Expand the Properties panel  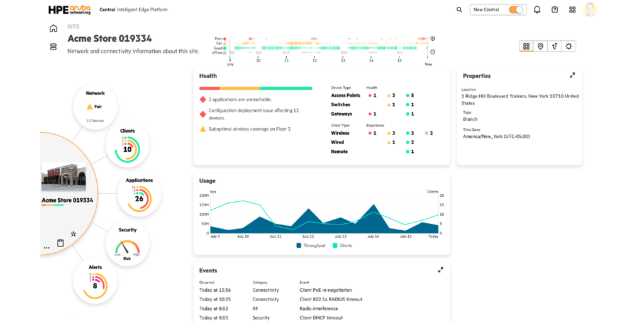point(572,75)
